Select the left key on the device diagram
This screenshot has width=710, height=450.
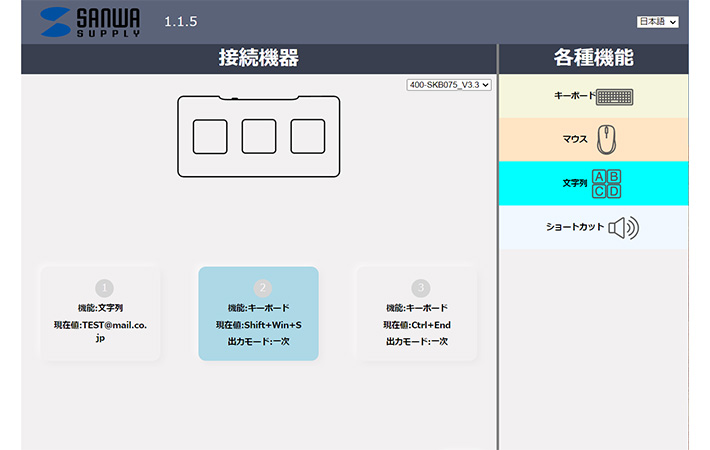[x=210, y=136]
